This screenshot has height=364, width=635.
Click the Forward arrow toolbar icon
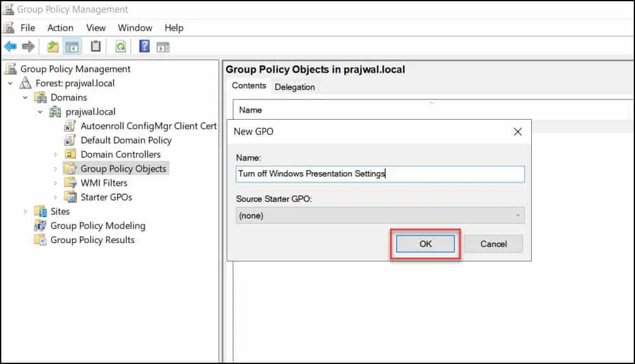click(28, 47)
